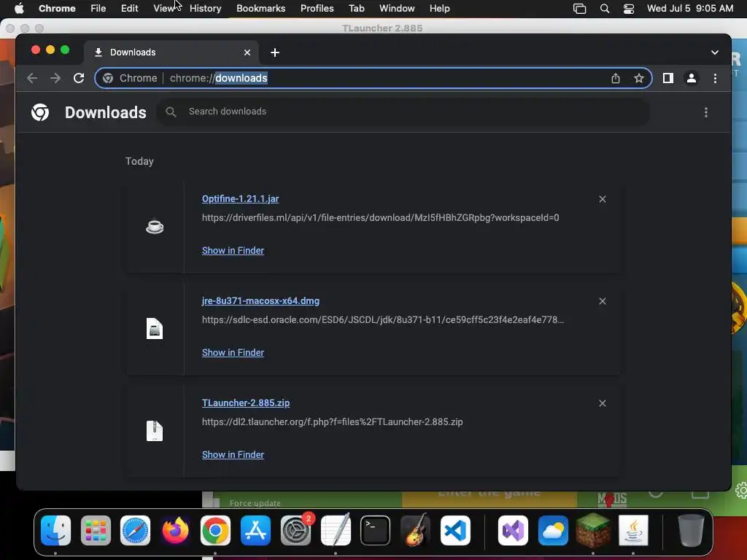Go back with the back arrow
This screenshot has height=560, width=747.
point(32,78)
